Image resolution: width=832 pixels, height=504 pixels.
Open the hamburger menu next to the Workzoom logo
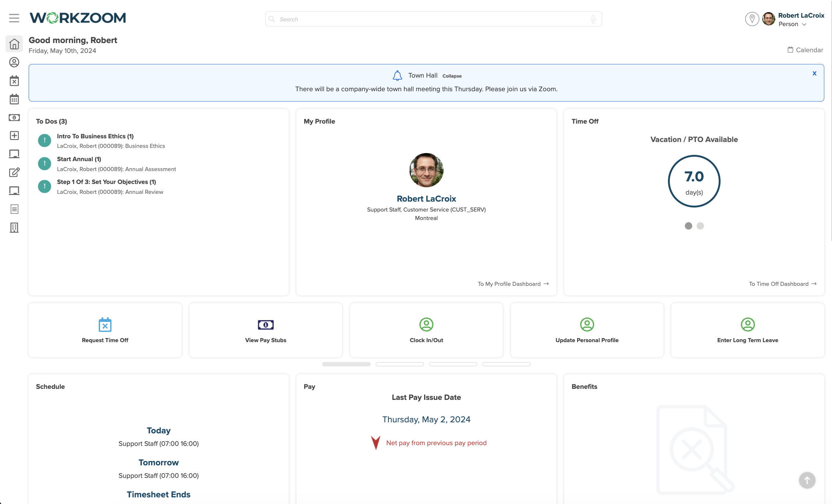tap(14, 18)
